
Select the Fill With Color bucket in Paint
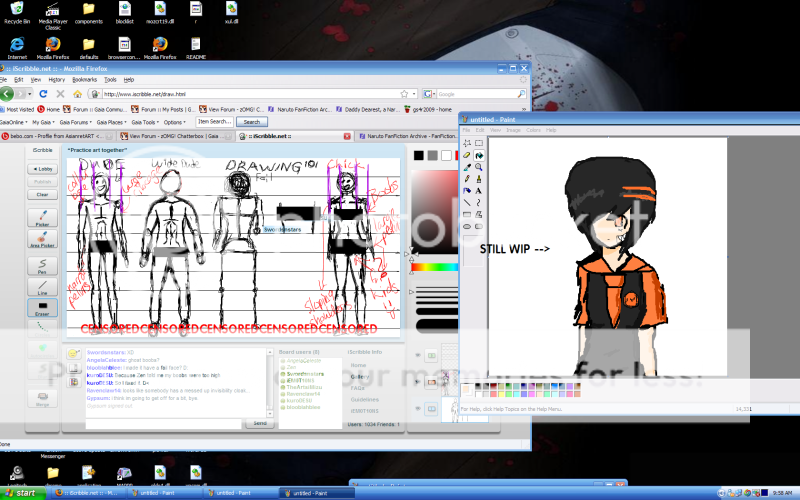coord(480,155)
